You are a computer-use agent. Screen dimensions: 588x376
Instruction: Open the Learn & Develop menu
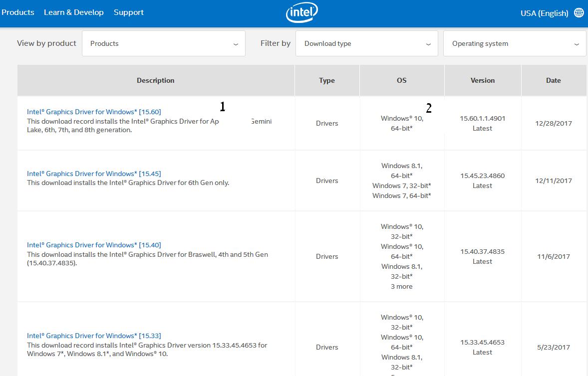pyautogui.click(x=73, y=12)
